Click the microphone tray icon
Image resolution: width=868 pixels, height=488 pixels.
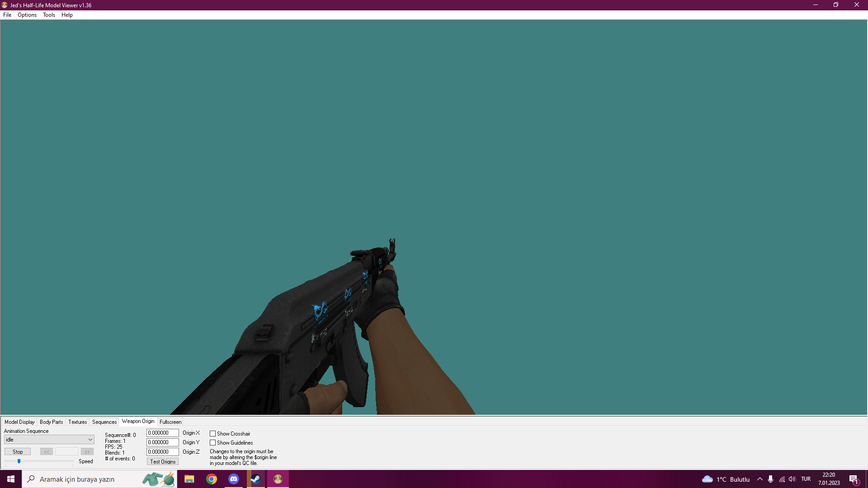point(771,479)
